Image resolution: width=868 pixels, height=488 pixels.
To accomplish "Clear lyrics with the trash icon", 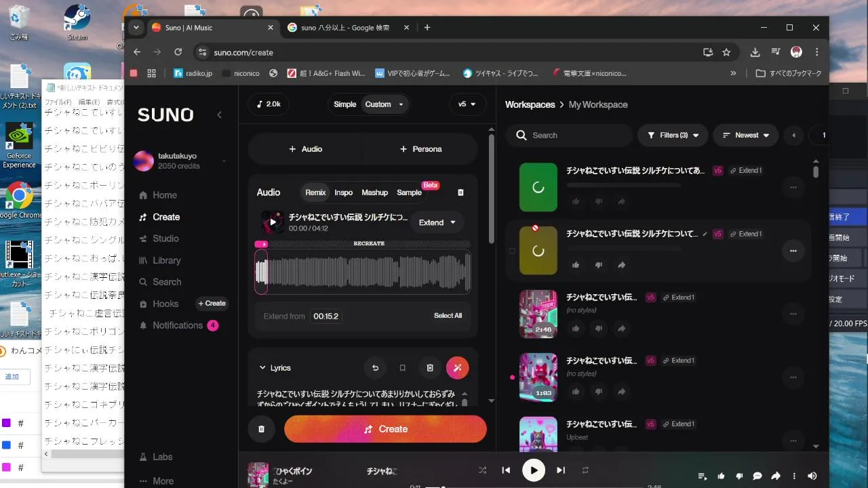I will click(430, 368).
